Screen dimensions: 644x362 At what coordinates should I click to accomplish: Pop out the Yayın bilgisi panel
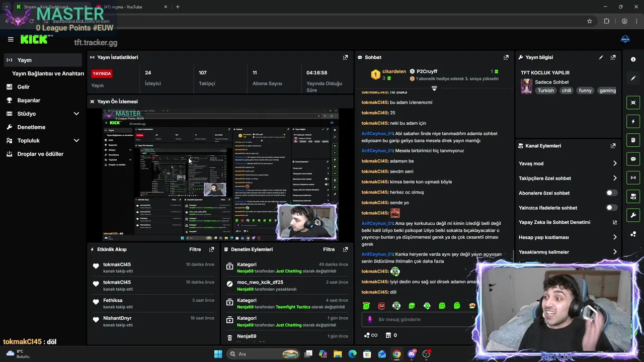tap(613, 57)
